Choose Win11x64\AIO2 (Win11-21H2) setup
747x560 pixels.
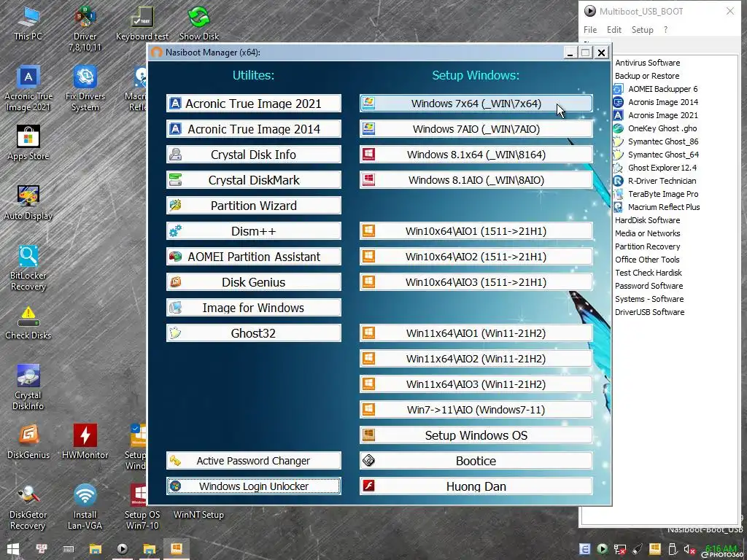click(476, 359)
